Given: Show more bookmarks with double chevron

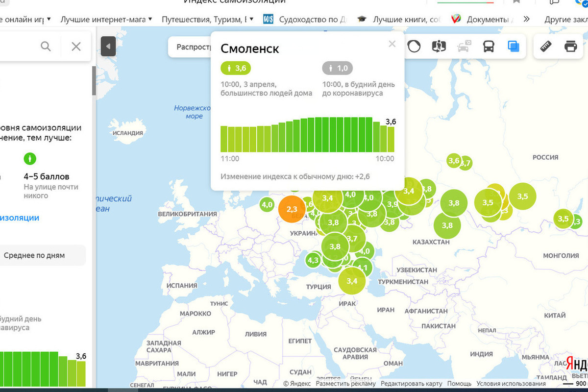Looking at the screenshot, I should pyautogui.click(x=526, y=20).
